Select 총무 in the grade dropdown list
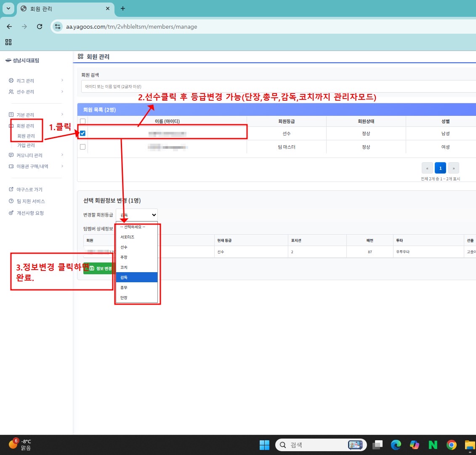Viewport: 476px width, 455px height. pos(124,288)
